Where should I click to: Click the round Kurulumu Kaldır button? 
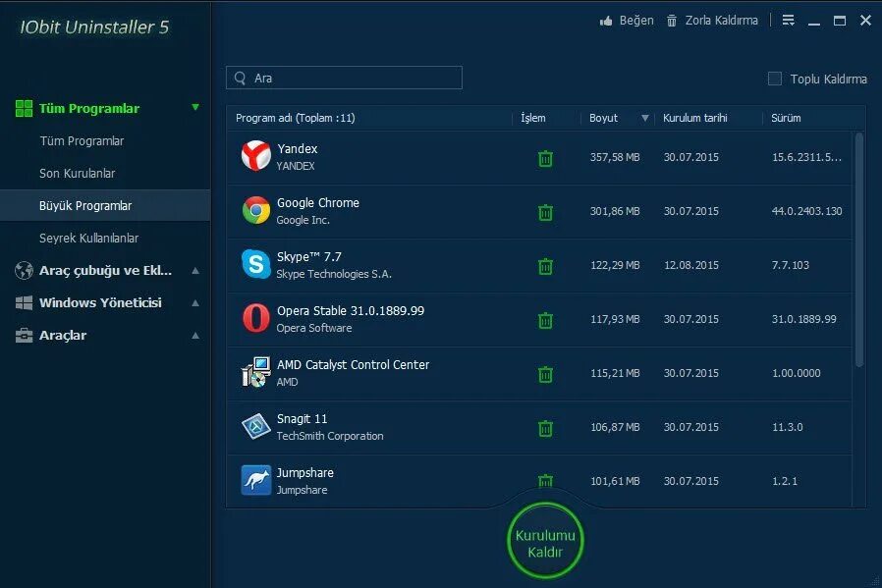[545, 541]
